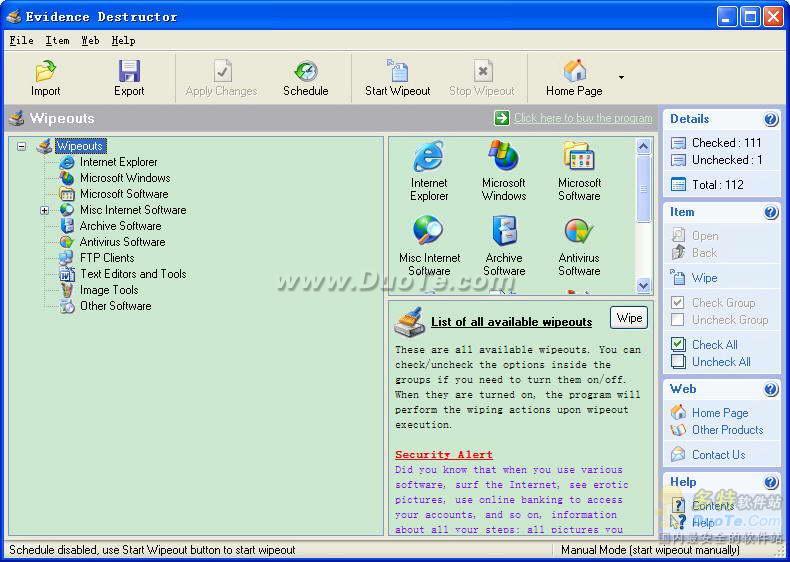Click the Start Wipeout toolbar icon
This screenshot has width=790, height=562.
[x=398, y=71]
